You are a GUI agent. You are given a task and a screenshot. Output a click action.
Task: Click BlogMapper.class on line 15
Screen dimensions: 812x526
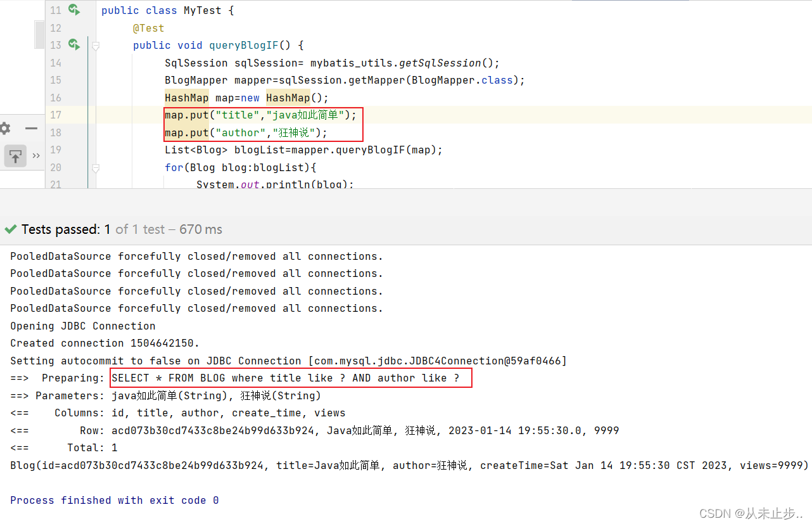point(465,80)
